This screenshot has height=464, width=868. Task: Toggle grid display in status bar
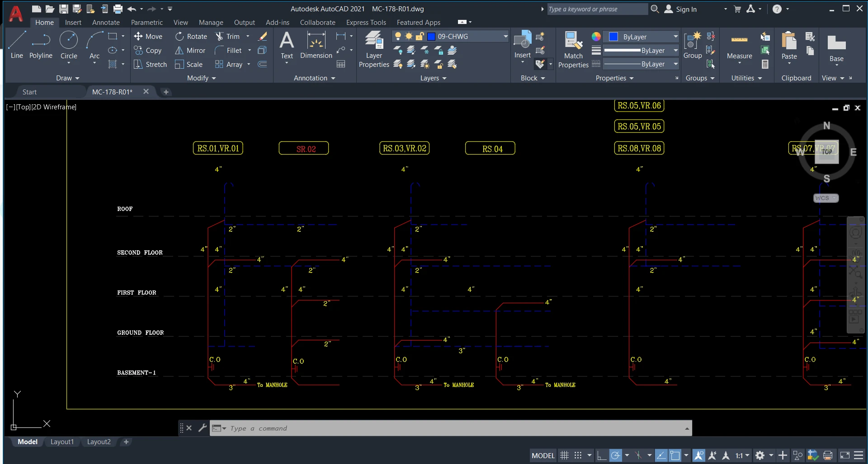point(564,455)
